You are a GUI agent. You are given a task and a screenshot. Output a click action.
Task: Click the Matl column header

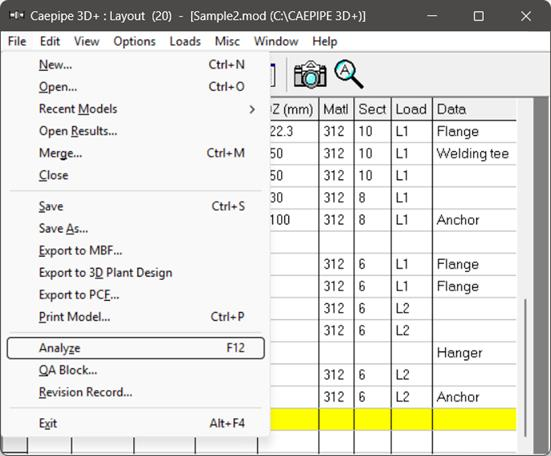[337, 109]
